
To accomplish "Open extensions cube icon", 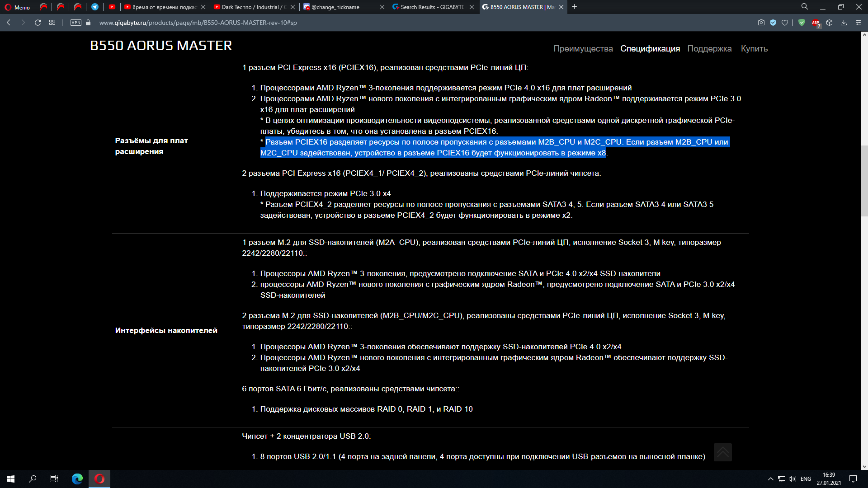I will click(x=830, y=23).
